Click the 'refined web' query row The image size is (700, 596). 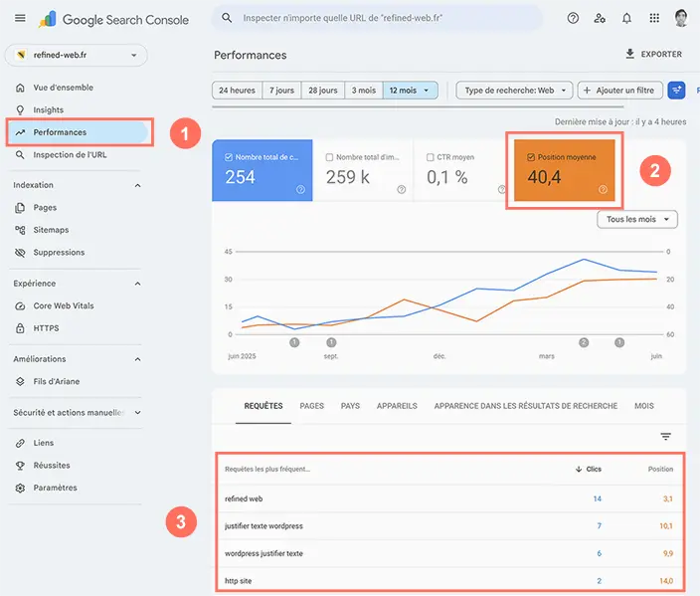(x=449, y=499)
